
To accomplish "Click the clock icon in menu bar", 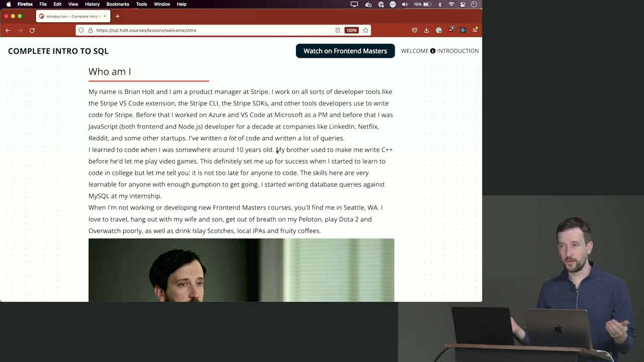I will coord(474,4).
